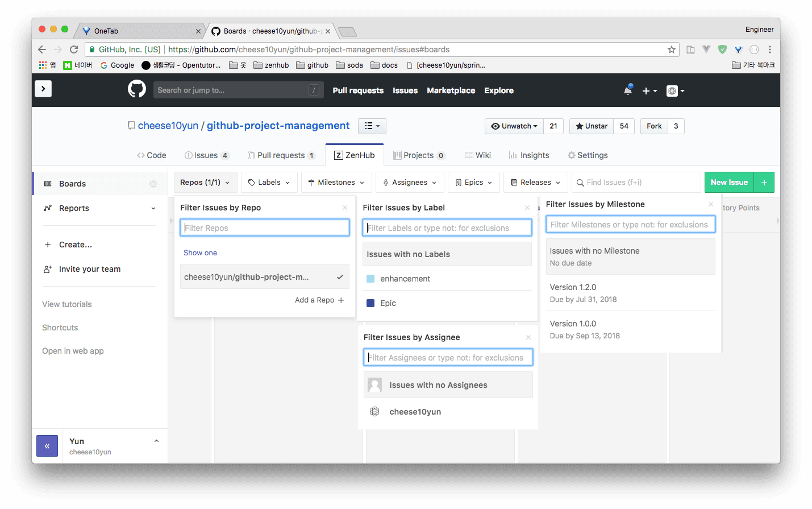
Task: Click the Naver bookmark
Action: pyautogui.click(x=78, y=65)
